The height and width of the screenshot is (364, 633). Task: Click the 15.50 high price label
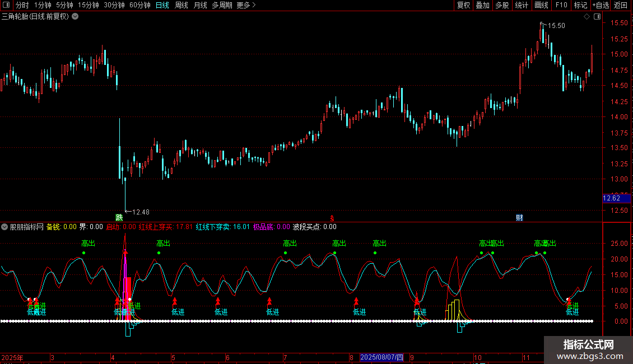pyautogui.click(x=556, y=26)
